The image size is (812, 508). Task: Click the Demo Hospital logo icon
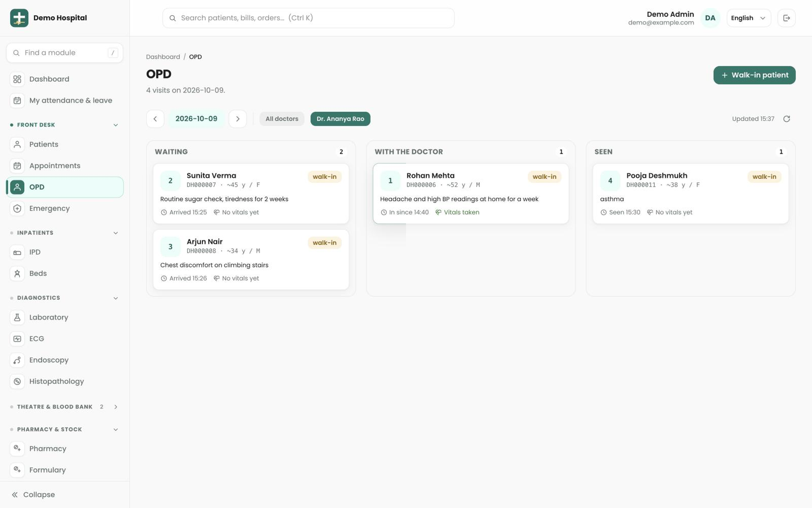point(19,18)
